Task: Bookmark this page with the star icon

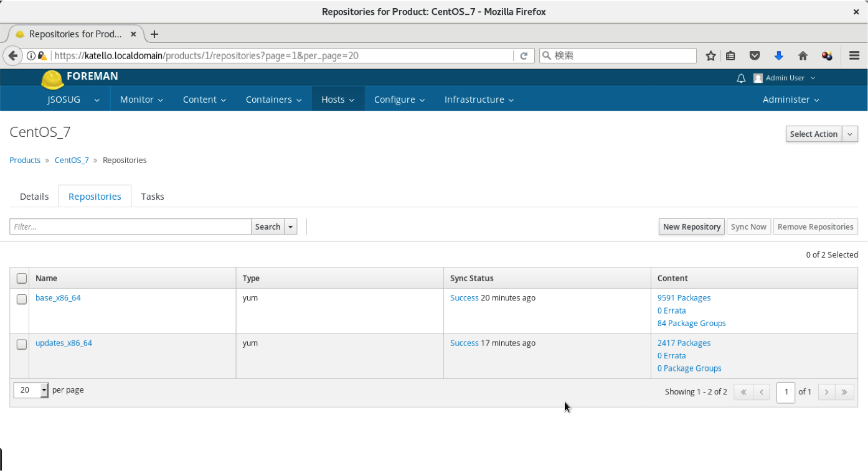Action: (x=710, y=55)
